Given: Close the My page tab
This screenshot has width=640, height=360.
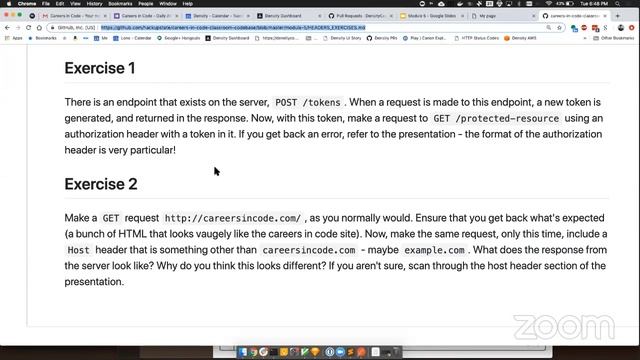Looking at the screenshot, I should click(533, 16).
